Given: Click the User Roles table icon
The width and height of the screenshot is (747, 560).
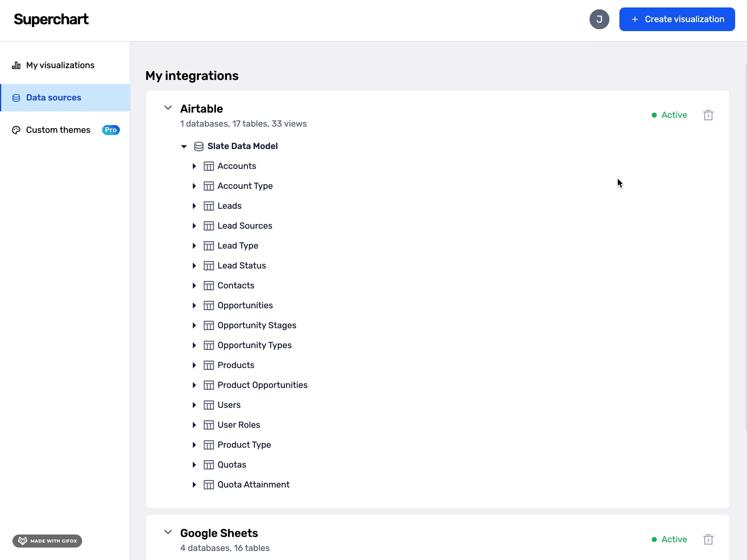Looking at the screenshot, I should (x=209, y=425).
